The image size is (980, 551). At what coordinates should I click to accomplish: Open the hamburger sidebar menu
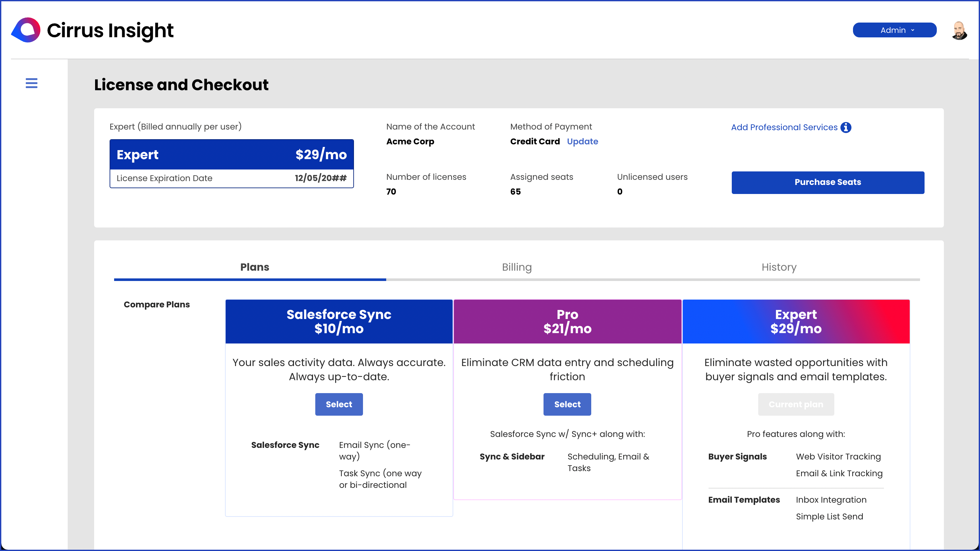point(32,83)
